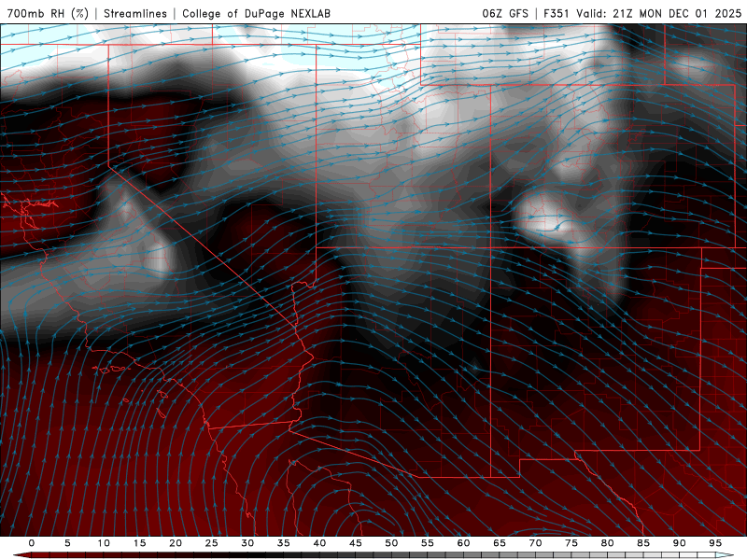The width and height of the screenshot is (747, 560).
Task: Click the "5" value on the color scale
Action: tap(67, 543)
